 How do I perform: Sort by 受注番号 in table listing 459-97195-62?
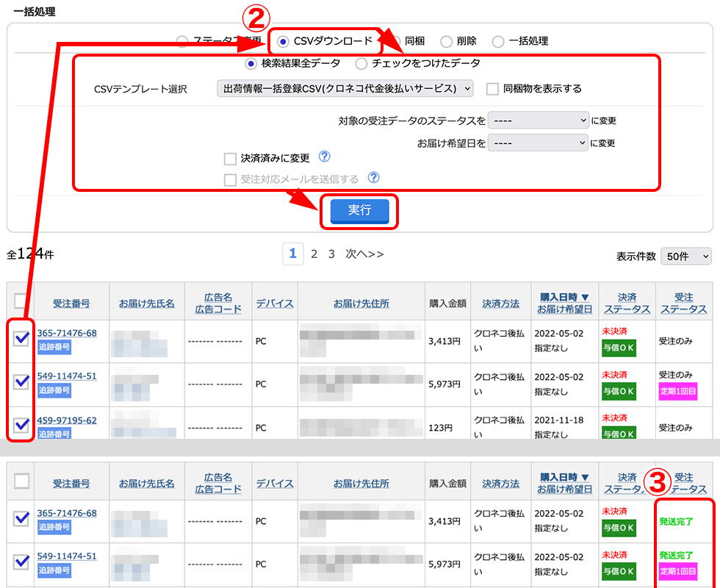pos(71,304)
